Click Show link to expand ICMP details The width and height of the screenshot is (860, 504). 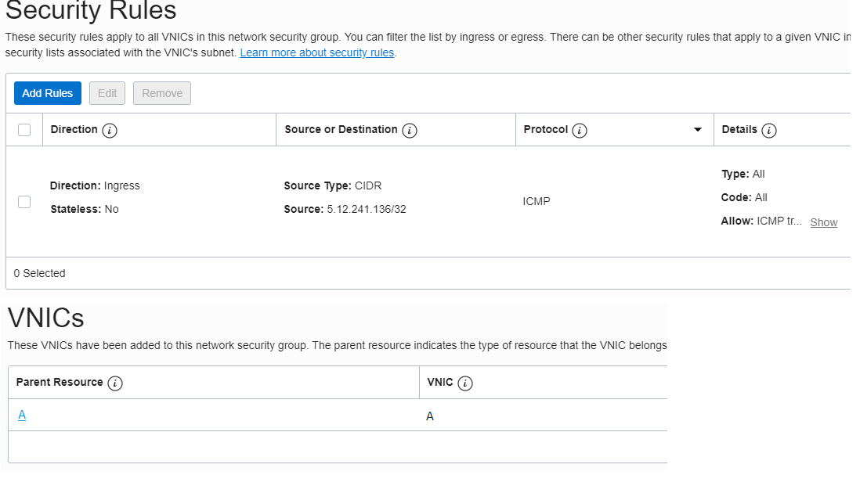[x=823, y=222]
